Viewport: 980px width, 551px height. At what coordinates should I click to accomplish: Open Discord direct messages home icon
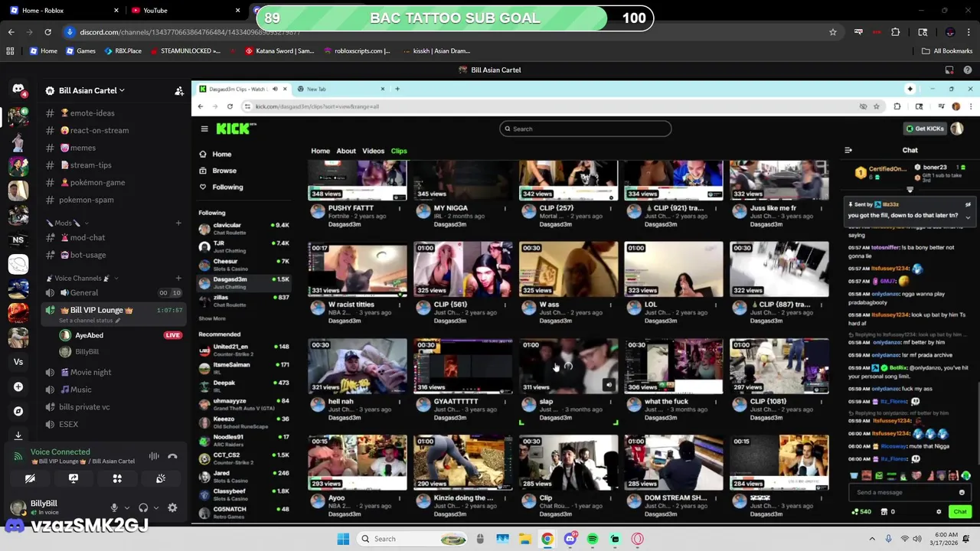tap(18, 90)
